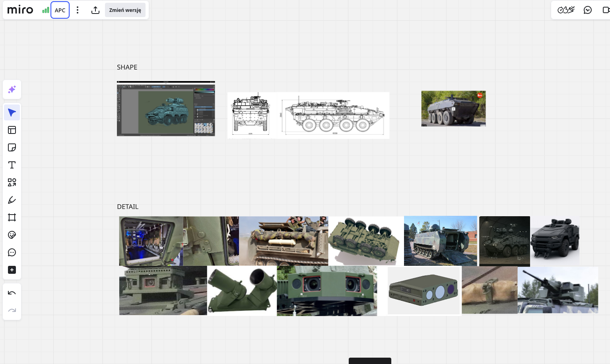
Task: Open shapes and lines tool
Action: click(12, 182)
